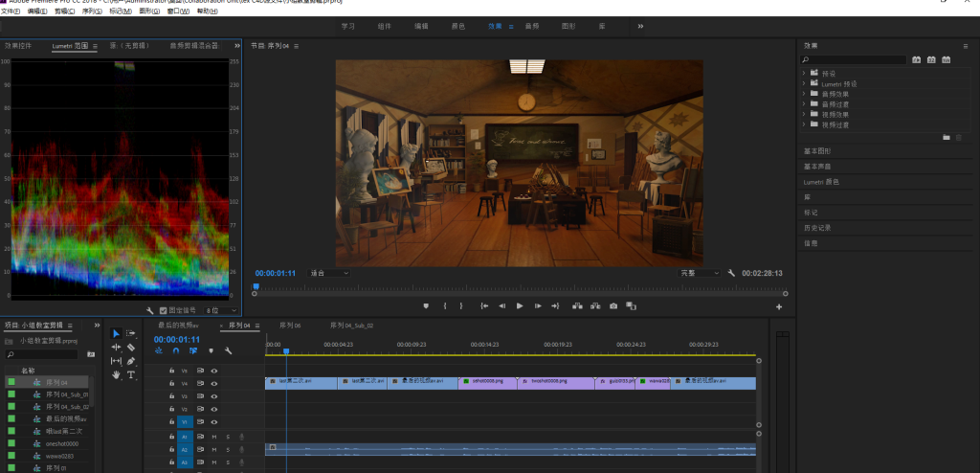Image resolution: width=980 pixels, height=473 pixels.
Task: Toggle the clamp signal checkbox
Action: coord(163,310)
